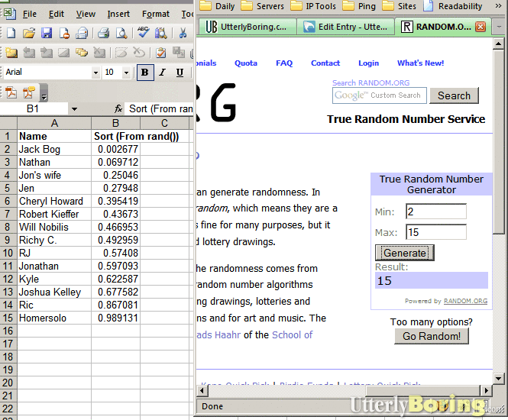Click the Create Outlook Task clipboard icon
508x420 pixels.
click(160, 52)
